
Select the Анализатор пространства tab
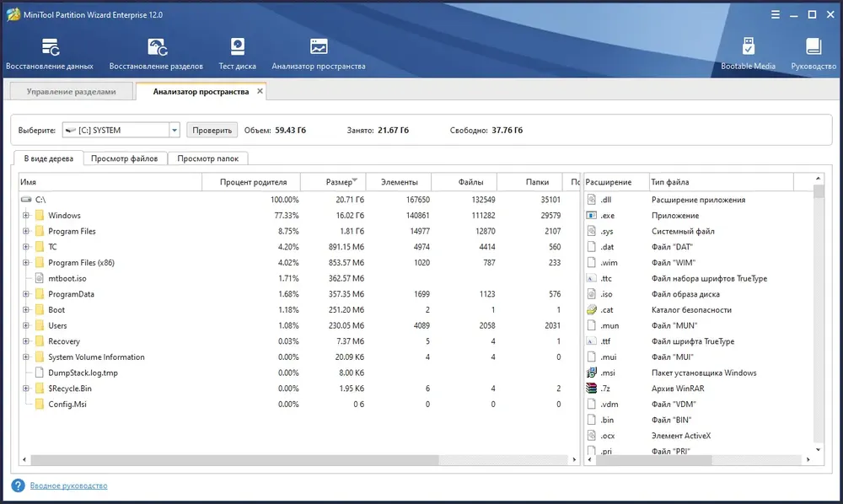tap(201, 91)
